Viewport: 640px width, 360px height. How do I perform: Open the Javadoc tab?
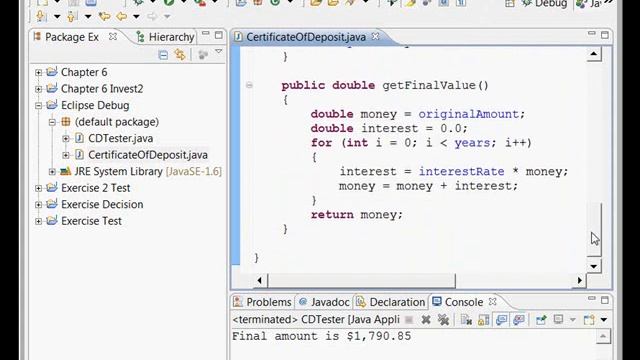click(x=324, y=302)
